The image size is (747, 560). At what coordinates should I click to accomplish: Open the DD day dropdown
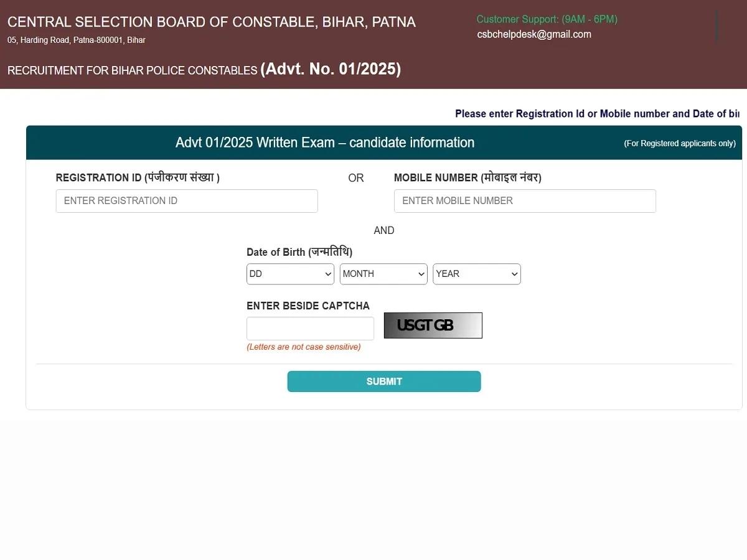pyautogui.click(x=290, y=274)
